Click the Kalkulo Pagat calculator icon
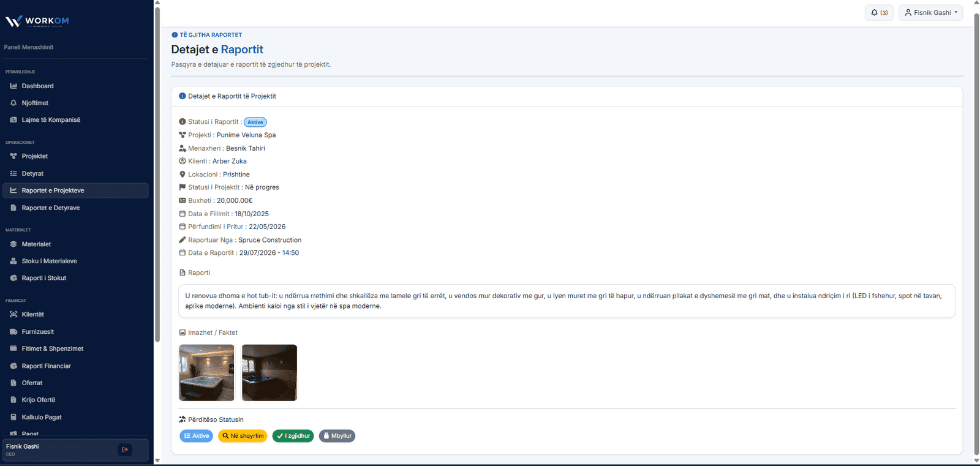This screenshot has width=980, height=466. pos(13,417)
